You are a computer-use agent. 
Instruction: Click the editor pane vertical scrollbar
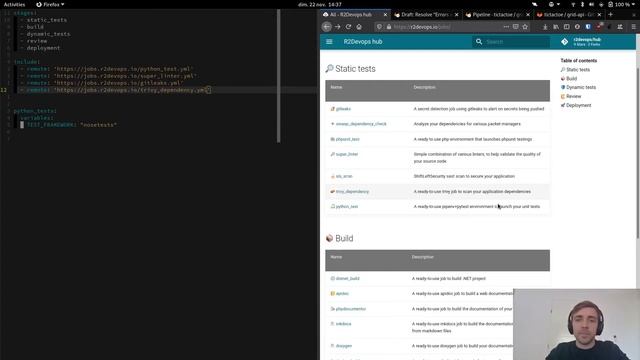(278, 76)
